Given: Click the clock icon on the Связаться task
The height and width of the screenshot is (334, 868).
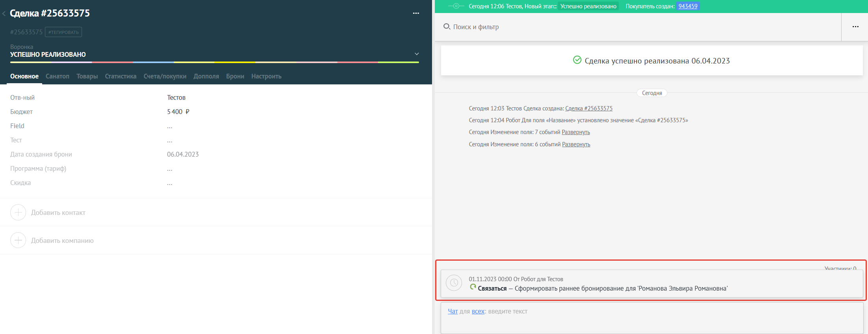Looking at the screenshot, I should [x=454, y=283].
